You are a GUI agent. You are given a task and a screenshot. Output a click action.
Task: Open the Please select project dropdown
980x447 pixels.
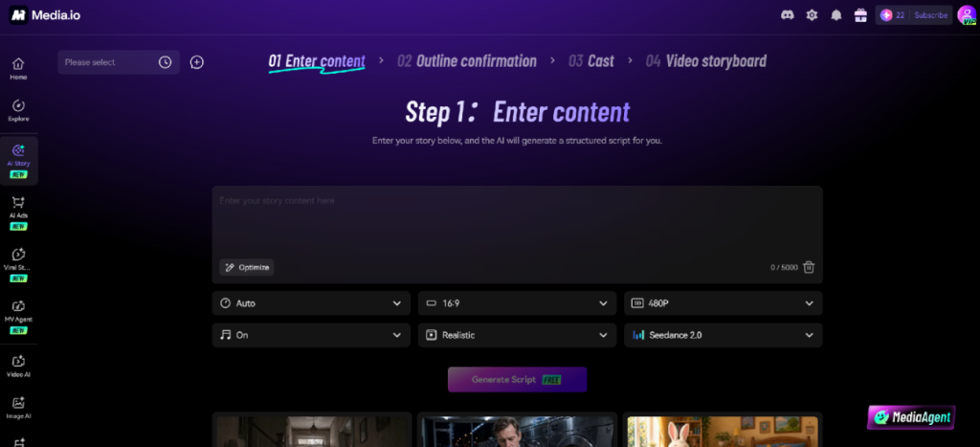(119, 62)
